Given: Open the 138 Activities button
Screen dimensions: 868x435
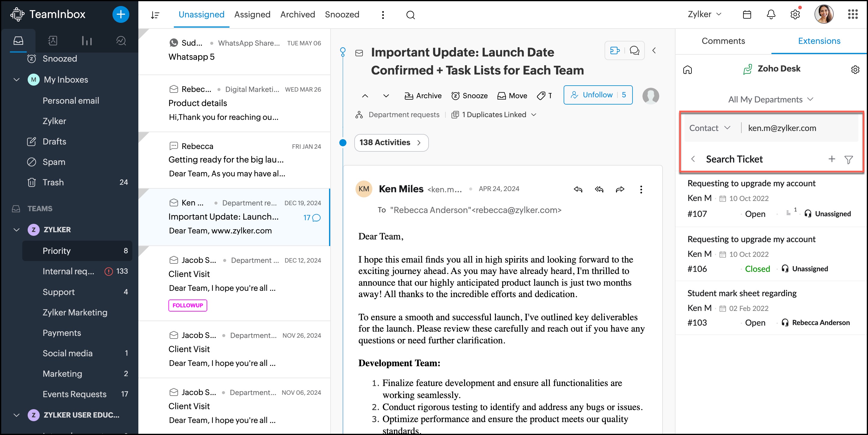Looking at the screenshot, I should (391, 142).
